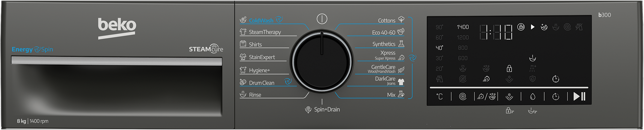The image size is (644, 130).
Task: Tap the play triangle indicator on the display
Action: (533, 27)
